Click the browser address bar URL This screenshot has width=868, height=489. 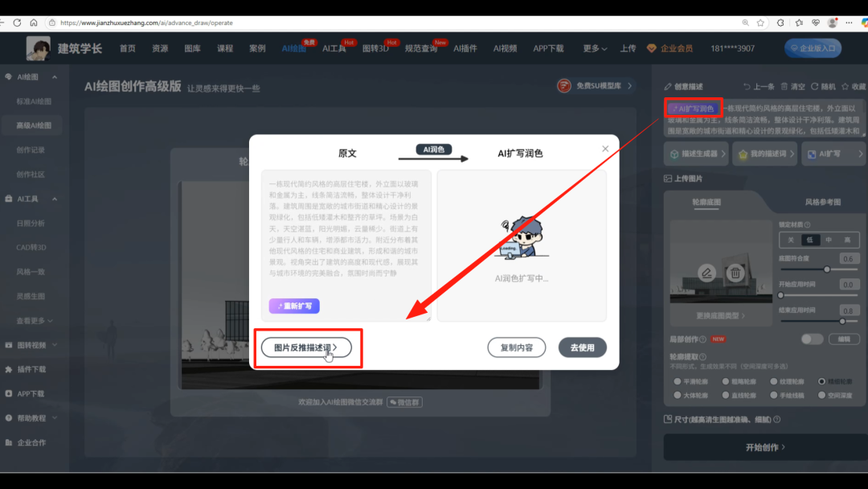[x=146, y=23]
